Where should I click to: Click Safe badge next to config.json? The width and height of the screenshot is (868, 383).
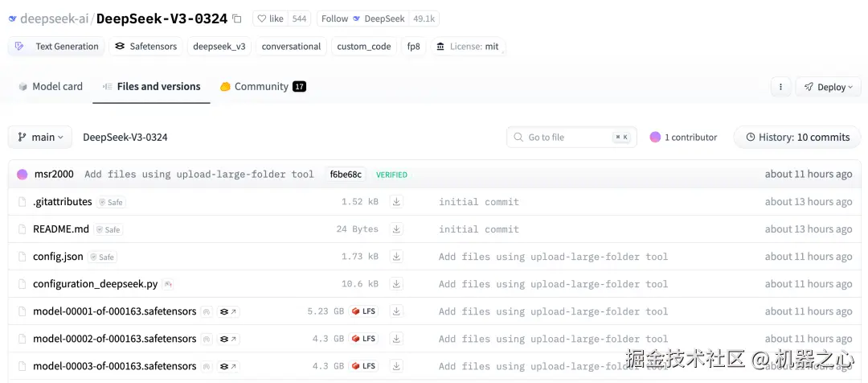pyautogui.click(x=102, y=257)
